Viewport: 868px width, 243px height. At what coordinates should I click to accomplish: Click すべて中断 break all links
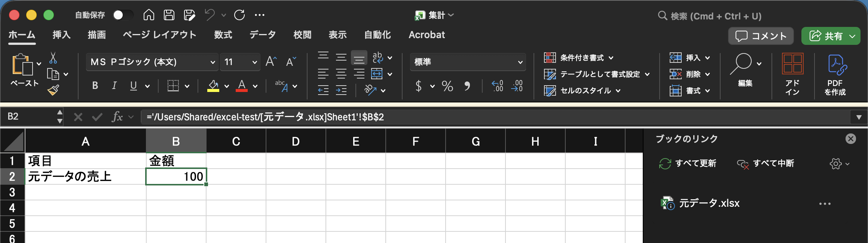pos(765,163)
